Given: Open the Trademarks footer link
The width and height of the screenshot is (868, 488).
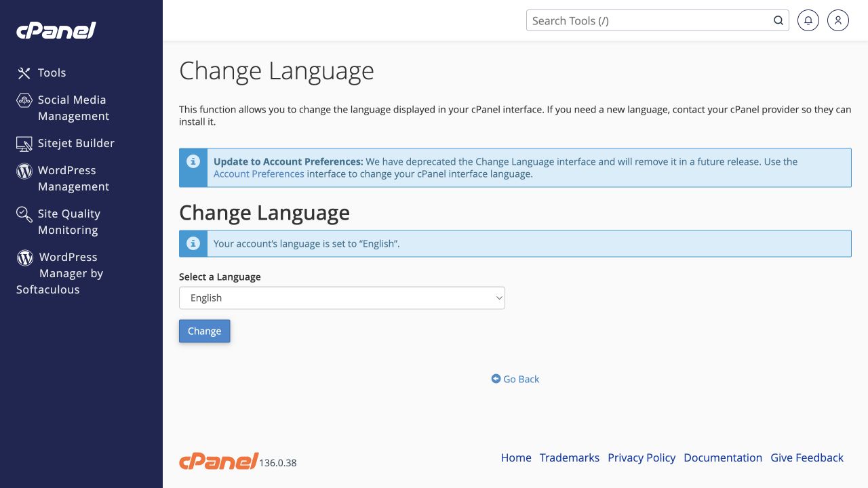Looking at the screenshot, I should 570,457.
